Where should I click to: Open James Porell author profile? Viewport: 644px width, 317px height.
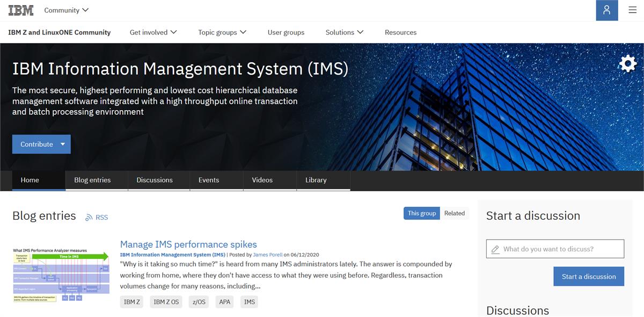[268, 255]
